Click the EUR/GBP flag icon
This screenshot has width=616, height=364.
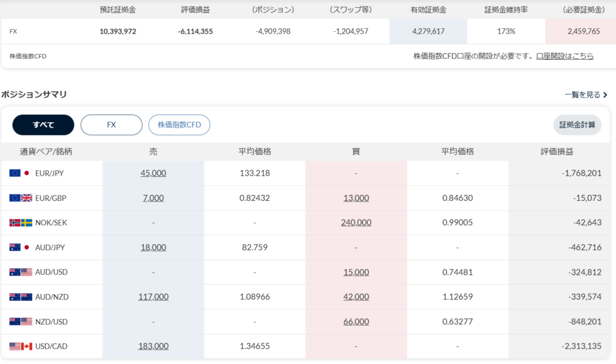click(20, 198)
